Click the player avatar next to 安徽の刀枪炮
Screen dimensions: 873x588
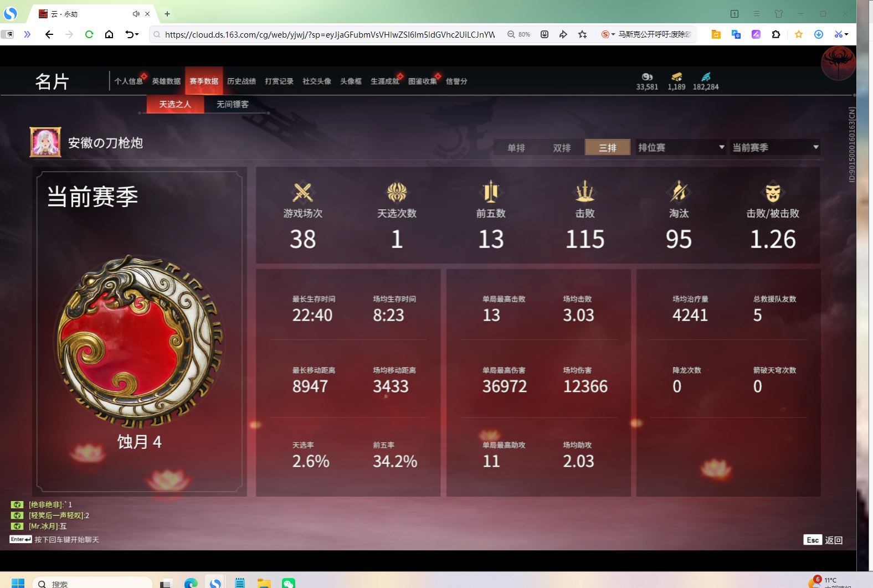click(45, 142)
